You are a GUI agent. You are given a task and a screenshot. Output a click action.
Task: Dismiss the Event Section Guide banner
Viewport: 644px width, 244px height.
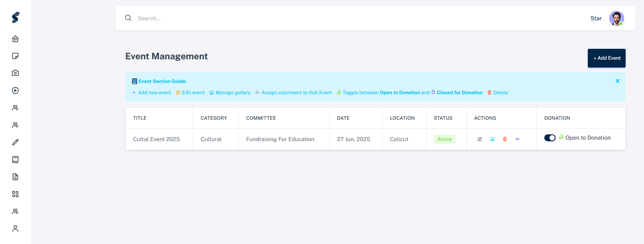tap(617, 81)
